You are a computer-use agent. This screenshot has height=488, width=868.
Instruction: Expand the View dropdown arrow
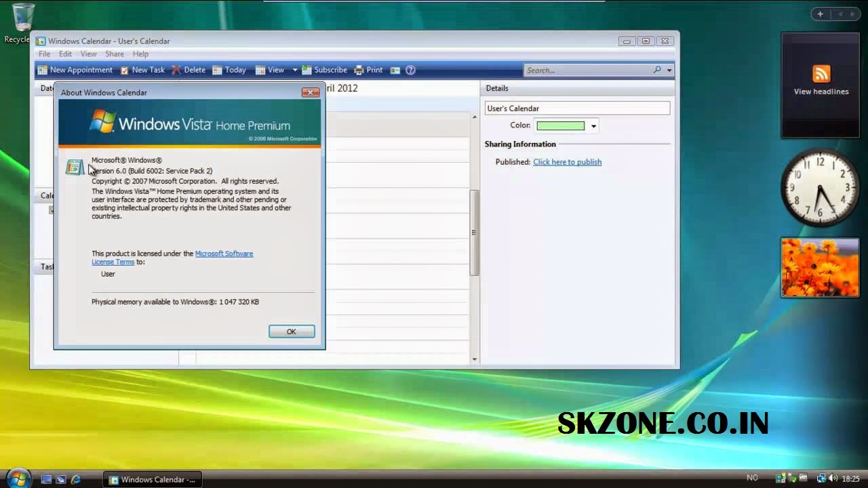(x=295, y=70)
